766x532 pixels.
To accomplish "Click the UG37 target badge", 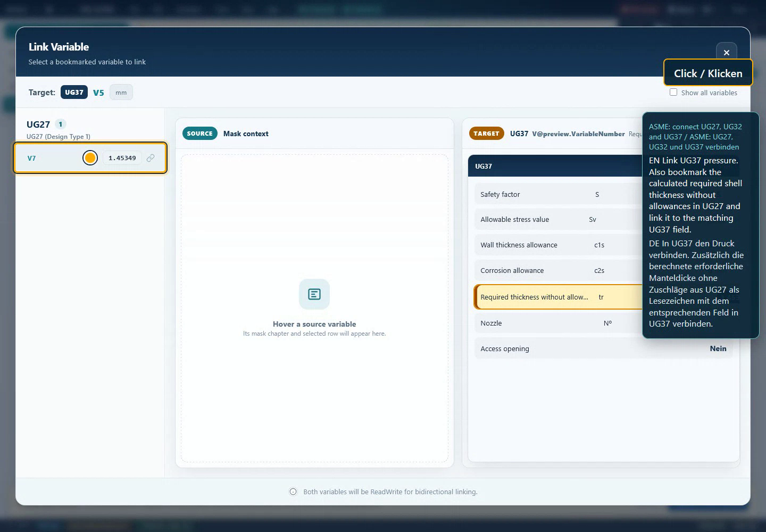I will [74, 92].
